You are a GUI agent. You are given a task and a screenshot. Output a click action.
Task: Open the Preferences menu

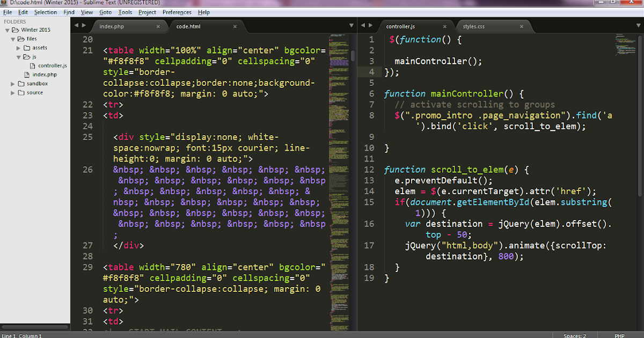[177, 12]
